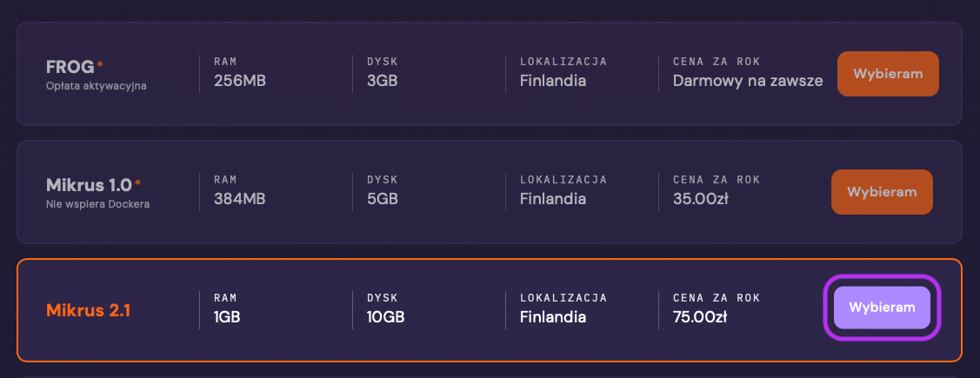Screen dimensions: 980x378
Task: Click the orange asterisk next to FROG
Action: pyautogui.click(x=100, y=63)
